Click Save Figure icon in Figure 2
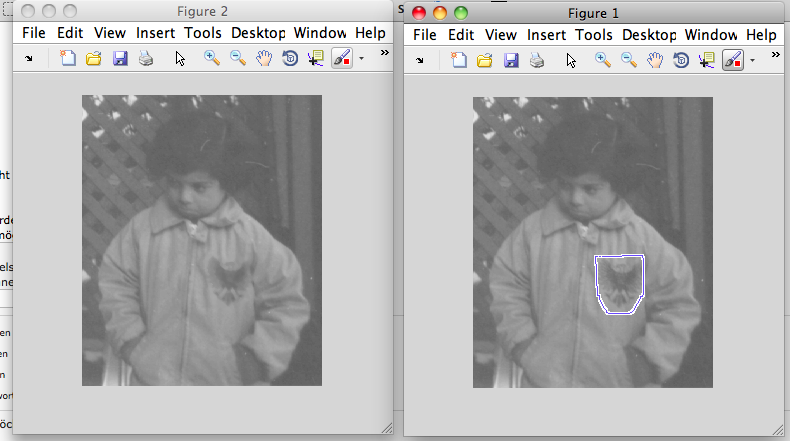Screen dimensions: 790x441 click(120, 59)
